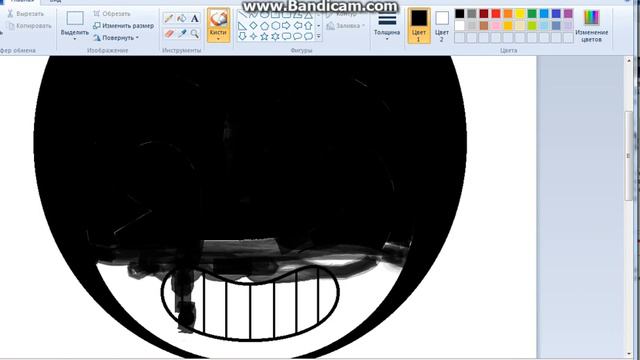
Task: Click the Выделить selection rectangle icon
Action: coord(75,18)
